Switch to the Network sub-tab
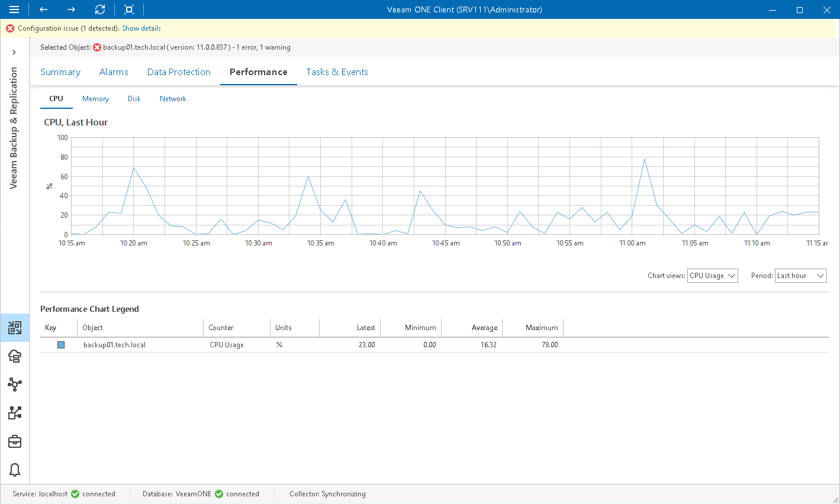Viewport: 840px width, 504px height. coord(173,99)
